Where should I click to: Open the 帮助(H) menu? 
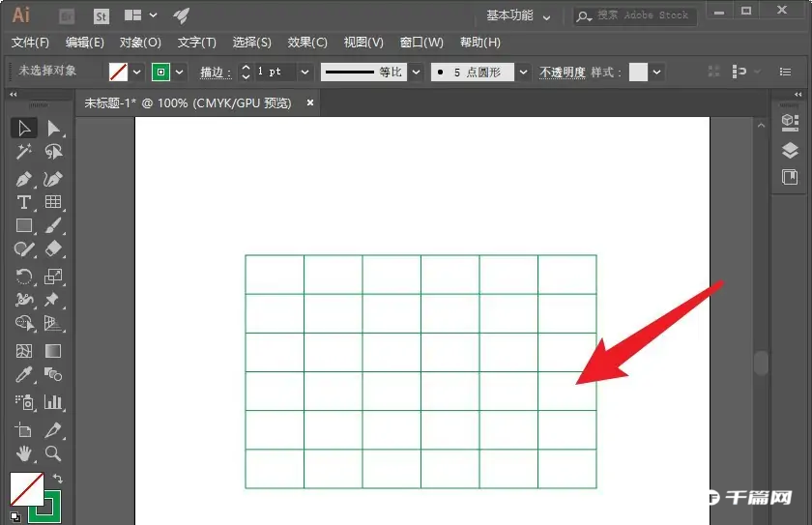480,43
